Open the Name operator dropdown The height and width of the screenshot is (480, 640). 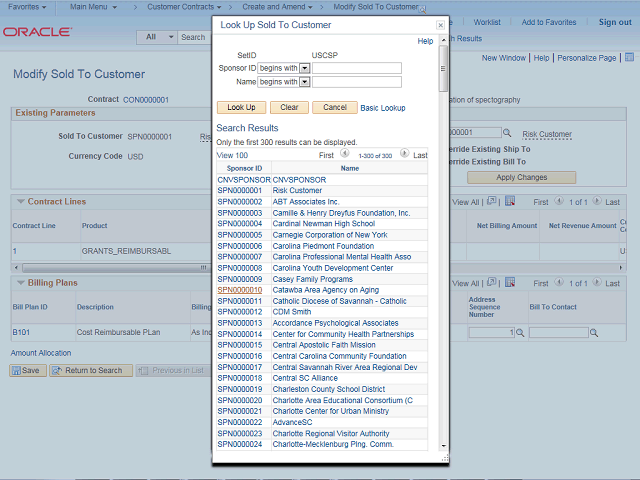(x=305, y=82)
